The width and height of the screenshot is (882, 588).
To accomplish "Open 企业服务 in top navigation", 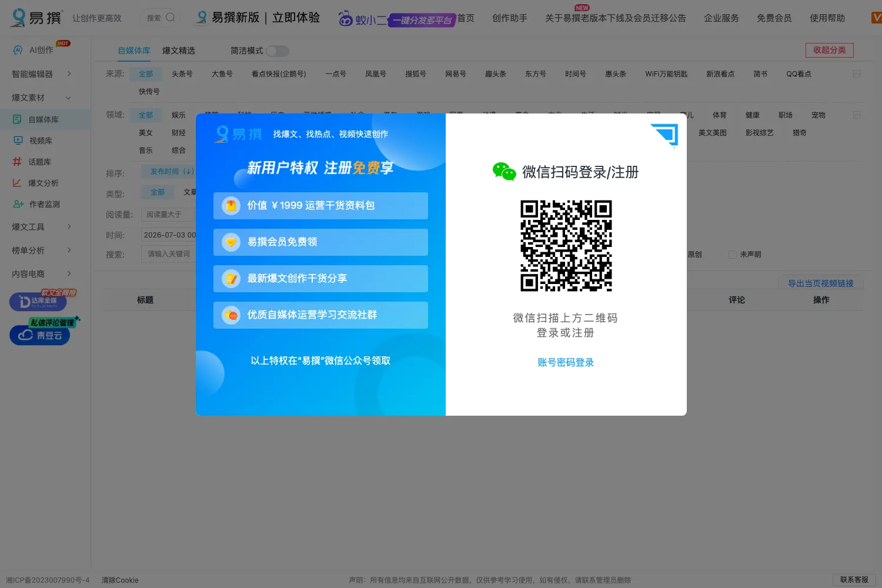I will [x=721, y=18].
